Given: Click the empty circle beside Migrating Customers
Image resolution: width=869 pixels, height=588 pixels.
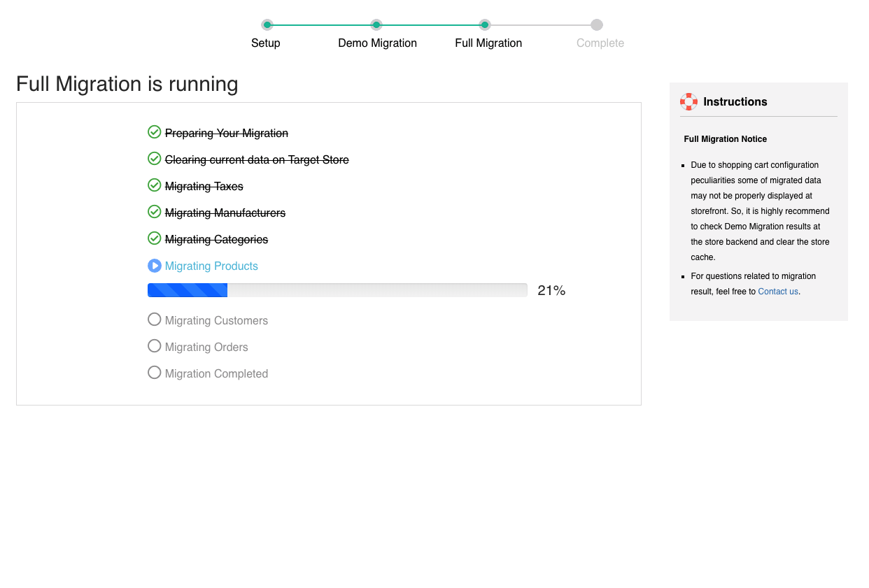Looking at the screenshot, I should pyautogui.click(x=155, y=320).
